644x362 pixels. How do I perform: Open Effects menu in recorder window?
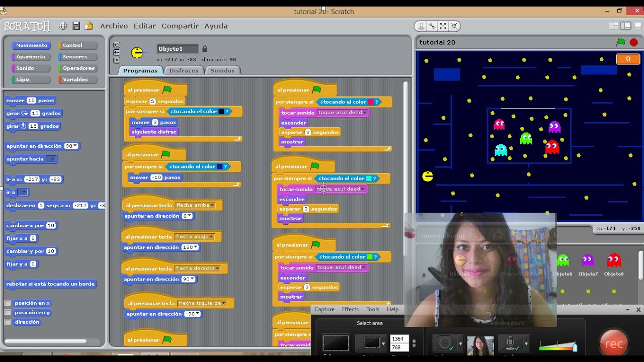[x=350, y=309]
